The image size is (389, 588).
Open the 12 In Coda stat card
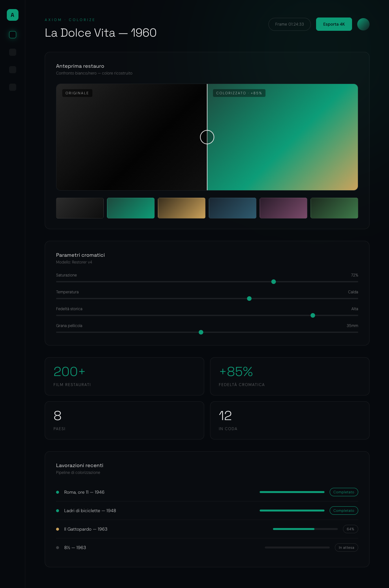point(290,420)
